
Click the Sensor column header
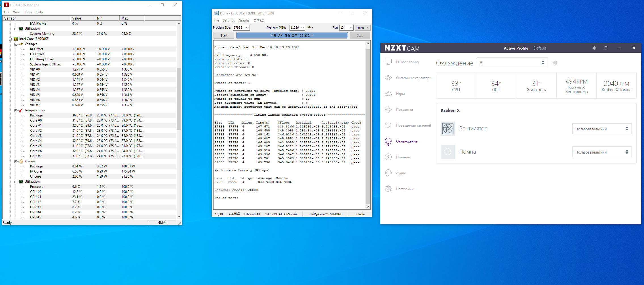tap(36, 18)
